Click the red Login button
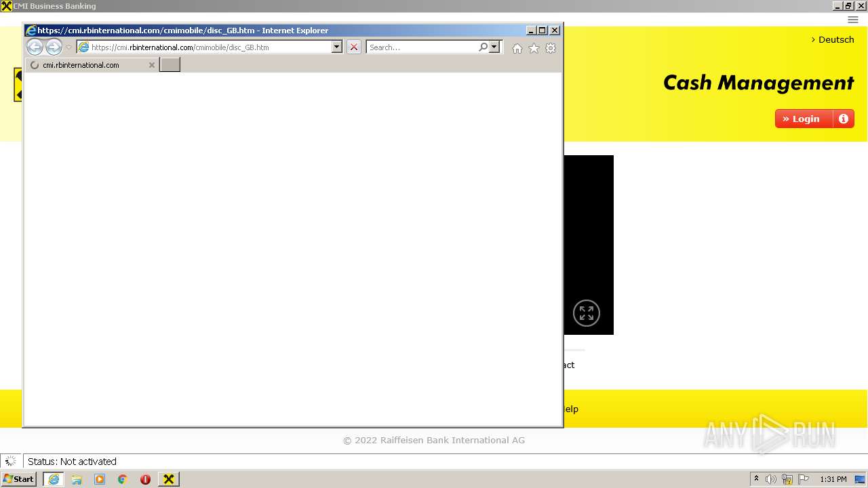Image resolution: width=868 pixels, height=488 pixels. pyautogui.click(x=804, y=119)
